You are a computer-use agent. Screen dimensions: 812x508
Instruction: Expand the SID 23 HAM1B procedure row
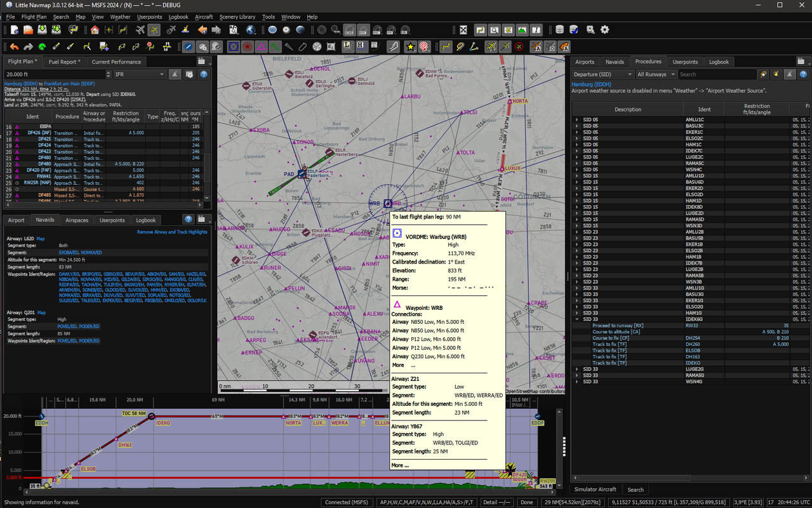click(x=576, y=257)
